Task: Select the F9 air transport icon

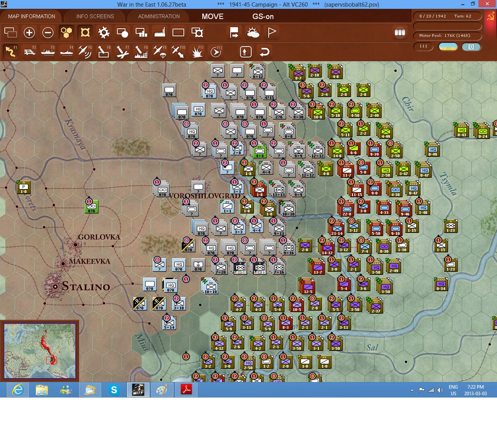Action: coord(160,51)
